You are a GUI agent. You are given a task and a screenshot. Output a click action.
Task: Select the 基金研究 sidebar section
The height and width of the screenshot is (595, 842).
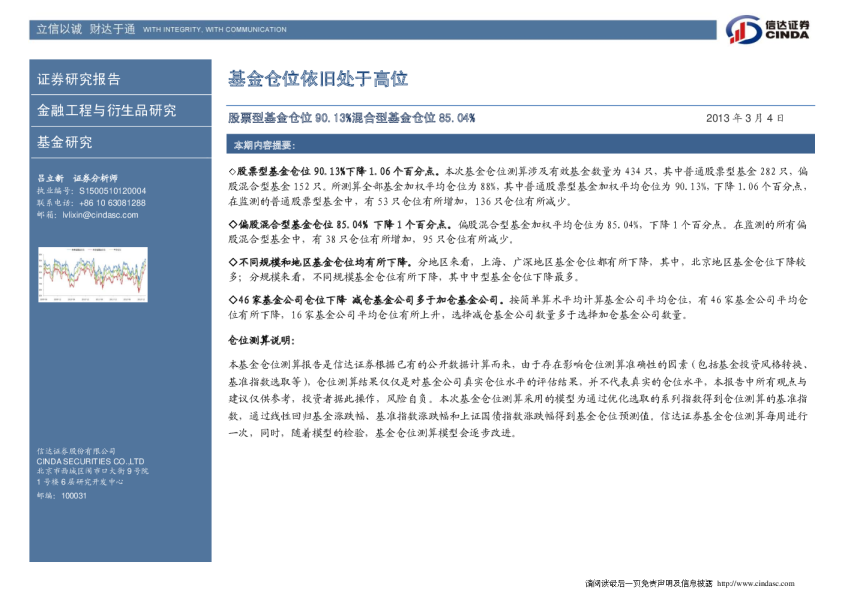pyautogui.click(x=65, y=141)
